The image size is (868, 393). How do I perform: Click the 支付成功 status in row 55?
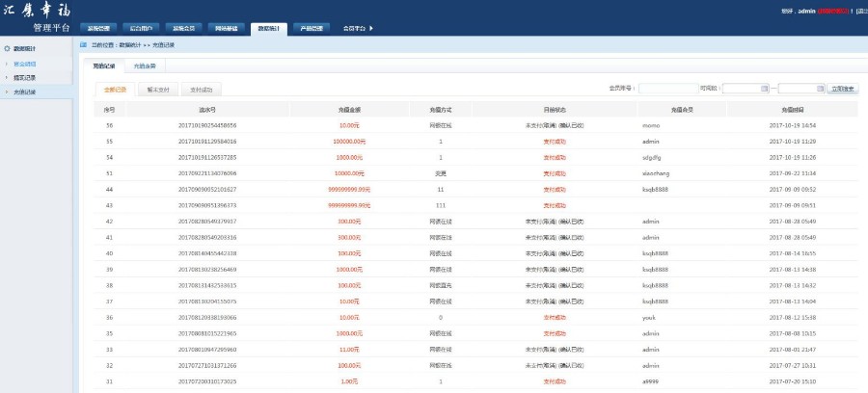point(555,142)
